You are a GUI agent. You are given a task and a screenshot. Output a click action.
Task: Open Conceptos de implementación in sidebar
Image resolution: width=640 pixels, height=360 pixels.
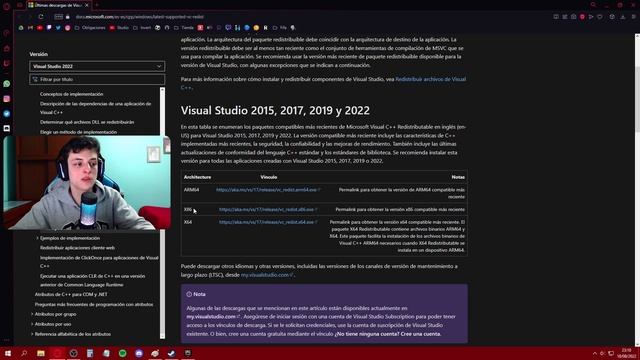pyautogui.click(x=71, y=94)
